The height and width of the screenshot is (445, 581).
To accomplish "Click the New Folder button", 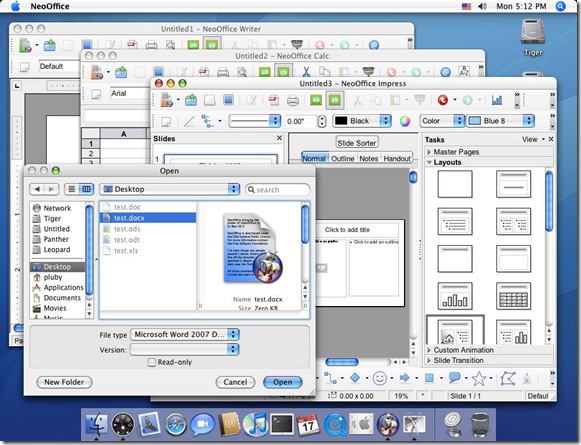I will pyautogui.click(x=64, y=382).
